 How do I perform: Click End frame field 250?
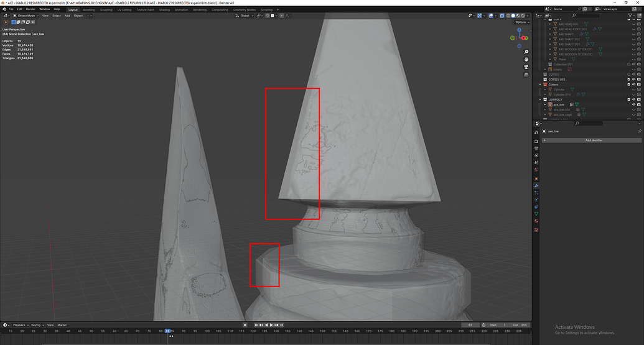pyautogui.click(x=519, y=325)
